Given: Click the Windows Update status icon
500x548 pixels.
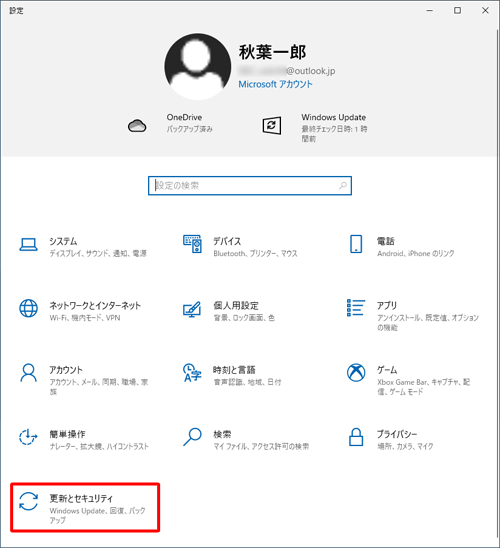Looking at the screenshot, I should point(272,125).
